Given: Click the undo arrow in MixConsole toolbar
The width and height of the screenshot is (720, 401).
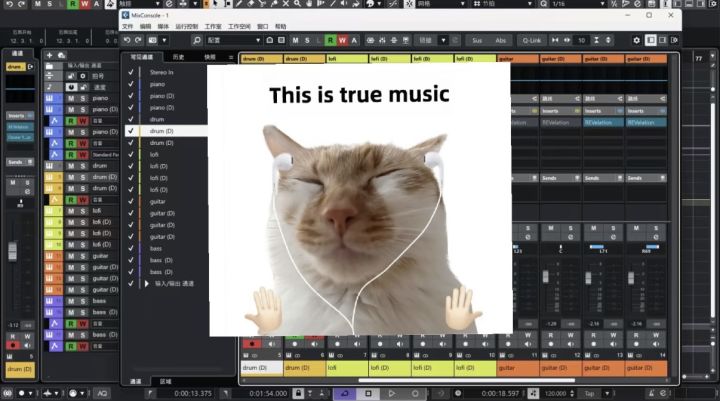Looking at the screenshot, I should (127, 40).
